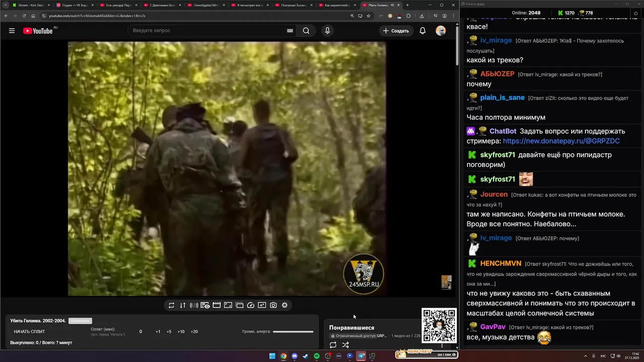This screenshot has height=362, width=644.
Task: Click the dashed-frame icon in player toolbar
Action: pyautogui.click(x=239, y=305)
